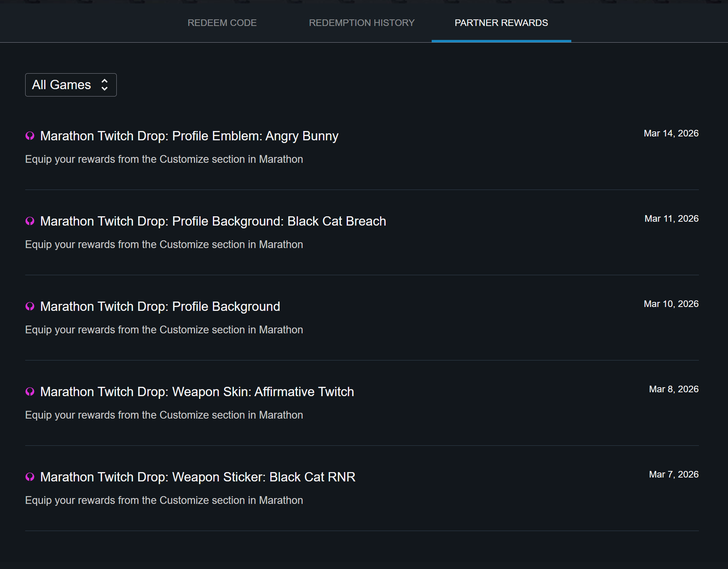Click the Twitch icon beside Angry Bunny emblem

30,136
